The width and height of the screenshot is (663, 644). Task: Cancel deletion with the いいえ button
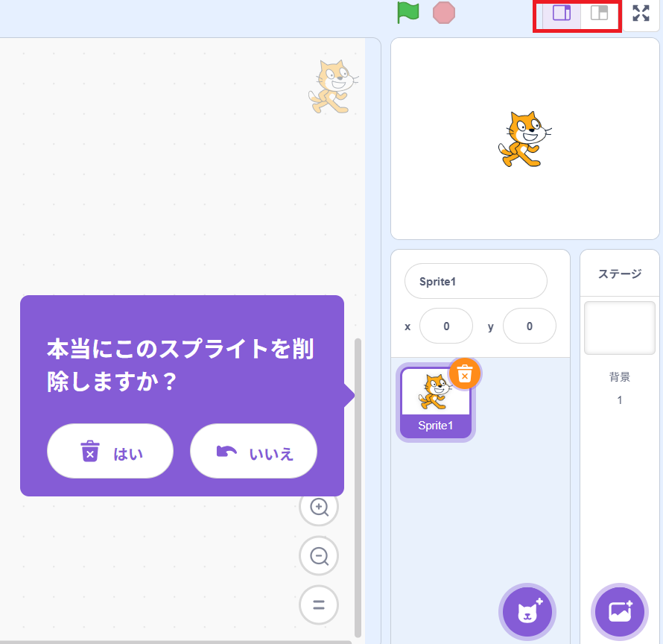tap(253, 451)
